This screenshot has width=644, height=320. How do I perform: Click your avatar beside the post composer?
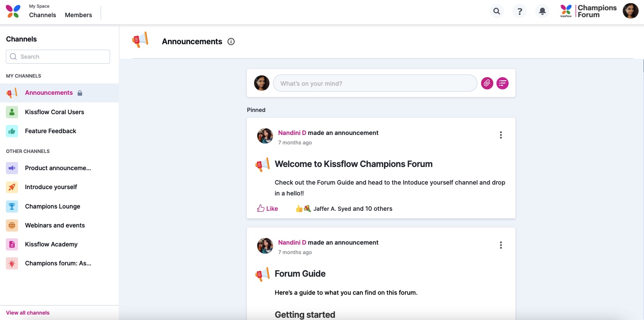point(262,83)
